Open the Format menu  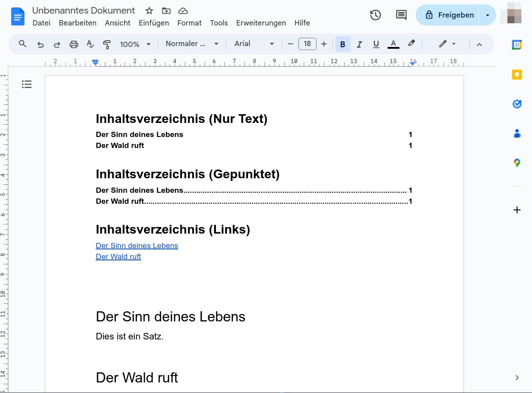(x=189, y=23)
